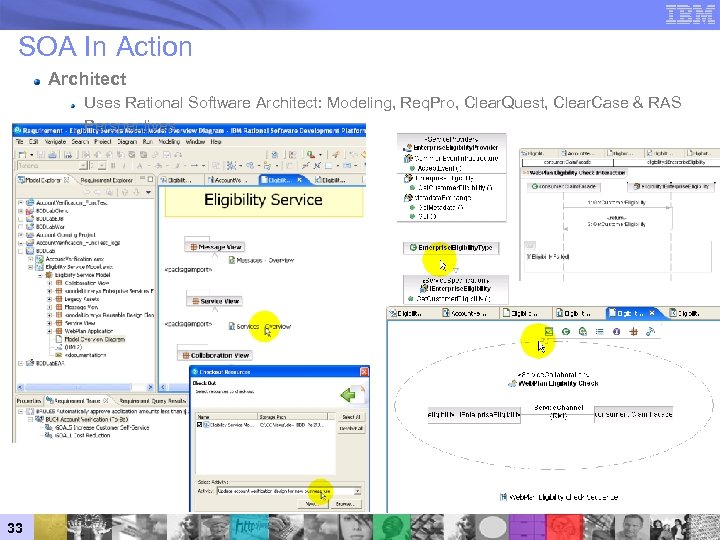Toggle the Italic formatting icon
Image resolution: width=720 pixels, height=540 pixels.
pyautogui.click(x=124, y=166)
